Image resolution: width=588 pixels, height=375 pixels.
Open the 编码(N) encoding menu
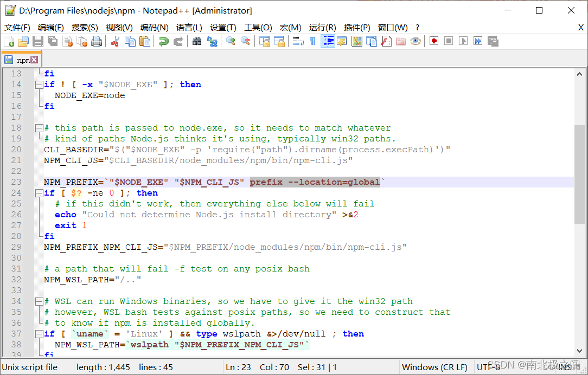[155, 27]
